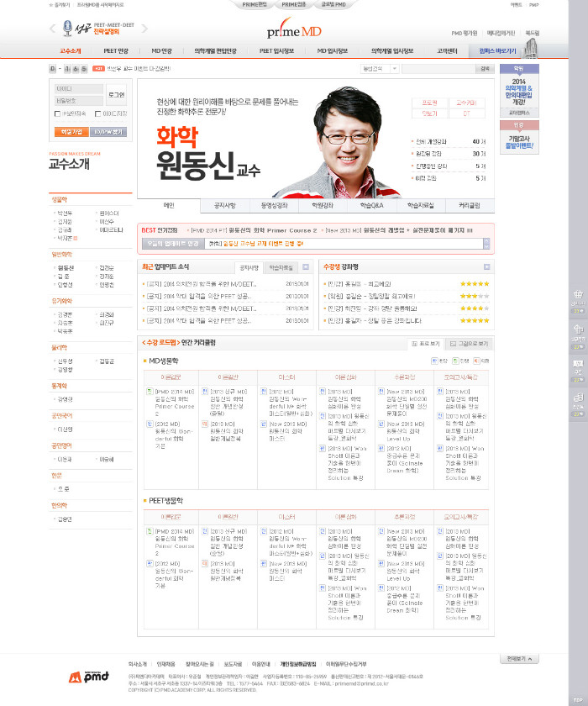Click the campus building icon in navigation bar

coord(531,48)
